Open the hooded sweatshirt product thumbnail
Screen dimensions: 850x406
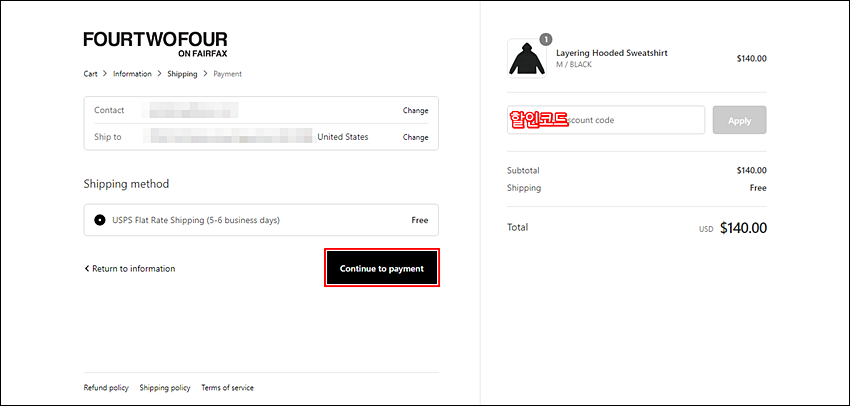527,58
